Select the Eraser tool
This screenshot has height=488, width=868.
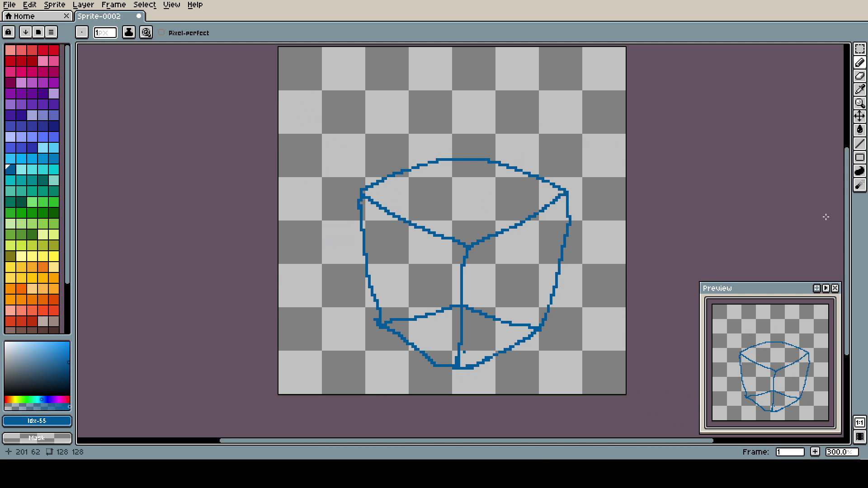859,76
